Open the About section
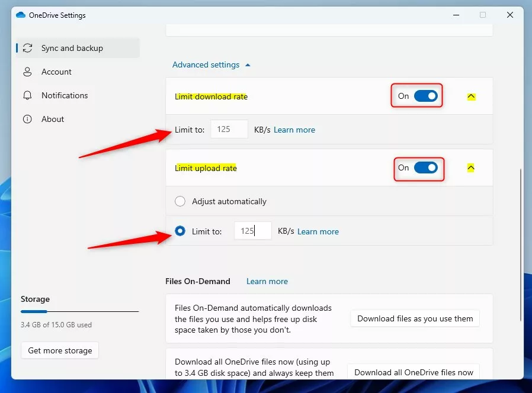Screen dimensions: 532x393 (x=78, y=119)
